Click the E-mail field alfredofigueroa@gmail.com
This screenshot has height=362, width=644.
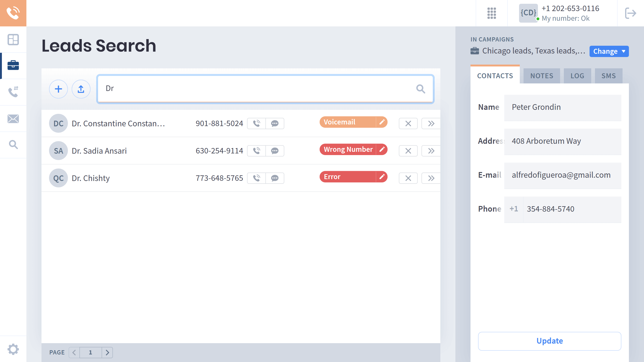click(x=562, y=176)
